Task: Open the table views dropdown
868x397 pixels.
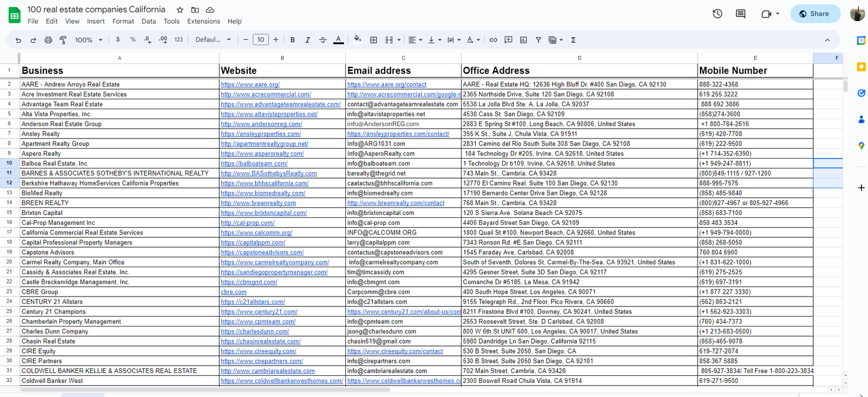Action: [x=555, y=40]
